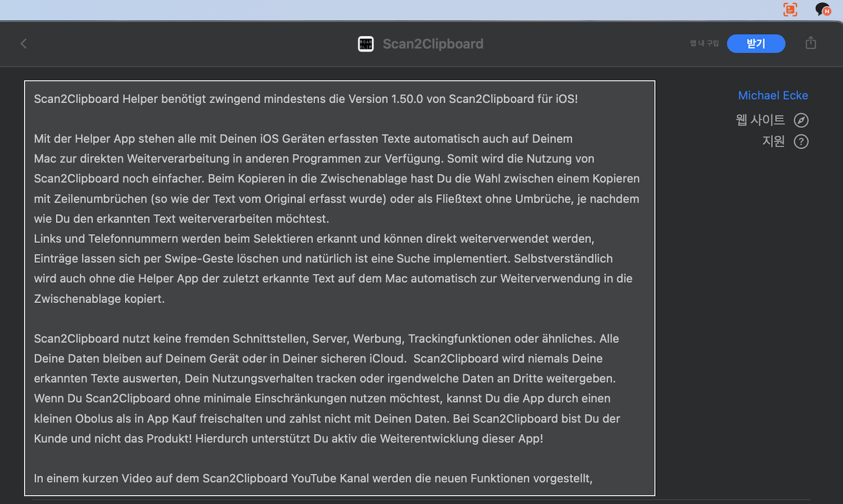Click the orange screen capture menu bar icon
Screen dimensions: 843x504
point(790,9)
